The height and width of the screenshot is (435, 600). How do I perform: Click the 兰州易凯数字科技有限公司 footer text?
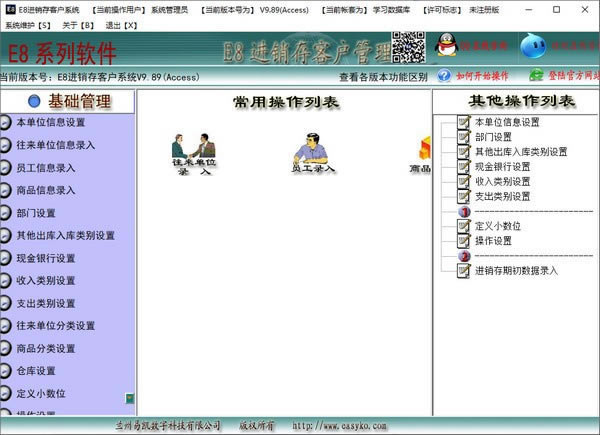click(168, 425)
